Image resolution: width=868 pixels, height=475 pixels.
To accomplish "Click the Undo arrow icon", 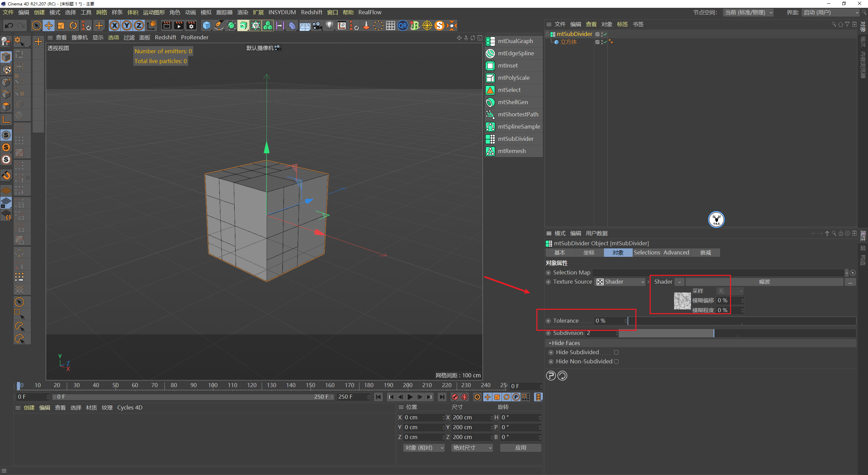I will click(x=9, y=25).
